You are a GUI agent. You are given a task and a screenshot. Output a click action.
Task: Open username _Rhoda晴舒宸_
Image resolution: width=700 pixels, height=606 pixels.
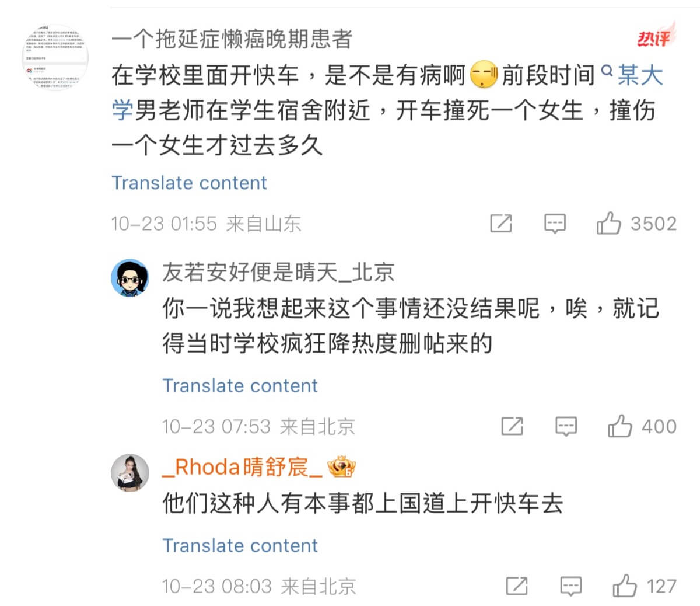click(x=242, y=467)
